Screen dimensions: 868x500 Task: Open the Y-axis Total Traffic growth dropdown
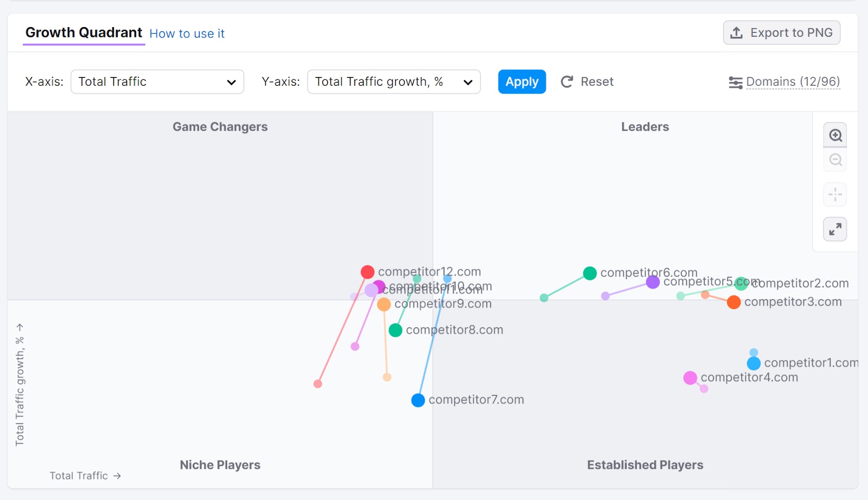pos(394,81)
